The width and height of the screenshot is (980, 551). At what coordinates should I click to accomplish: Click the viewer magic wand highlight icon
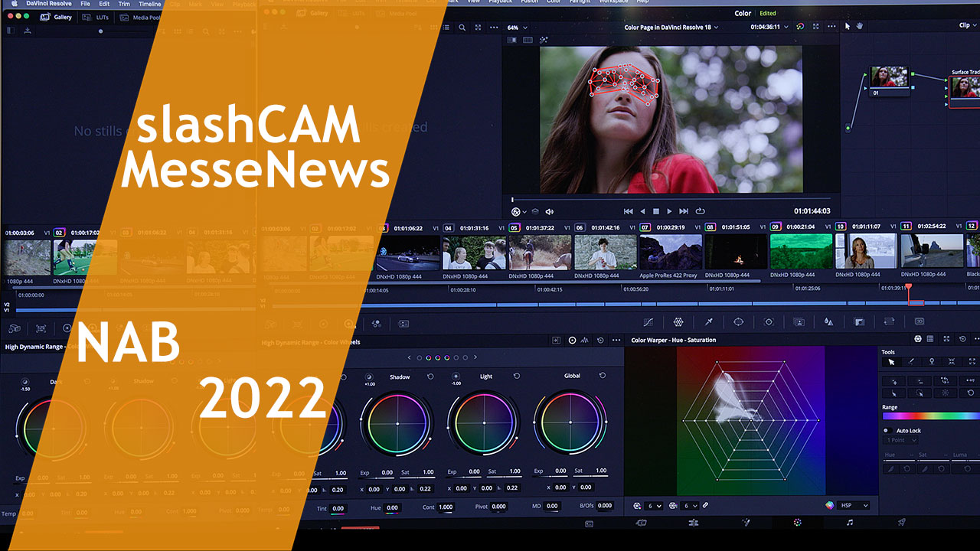[544, 40]
